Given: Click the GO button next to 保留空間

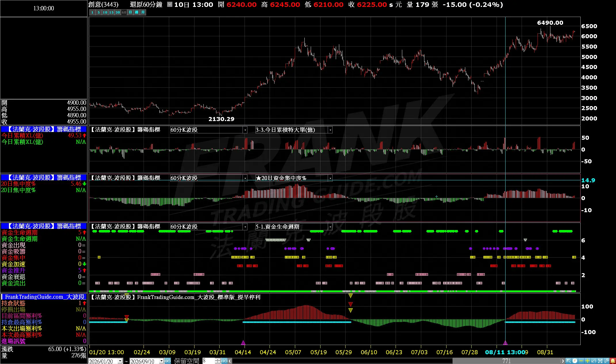Looking at the screenshot, I should pyautogui.click(x=224, y=361).
